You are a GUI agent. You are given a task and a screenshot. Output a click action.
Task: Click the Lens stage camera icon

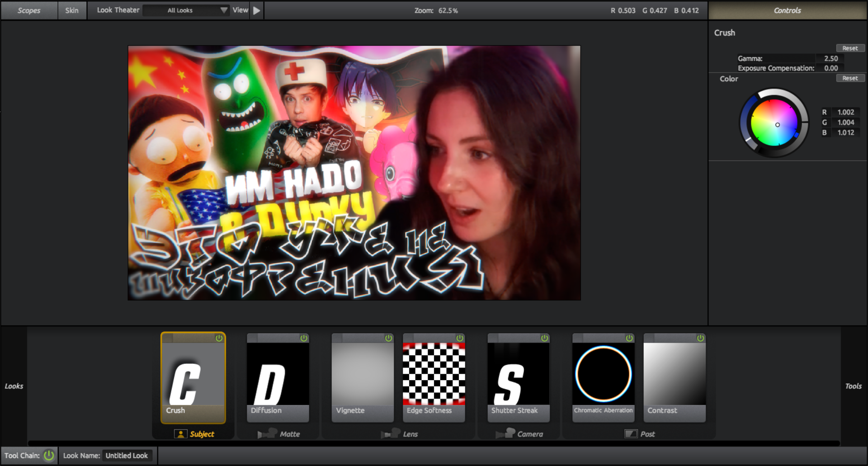pos(391,433)
